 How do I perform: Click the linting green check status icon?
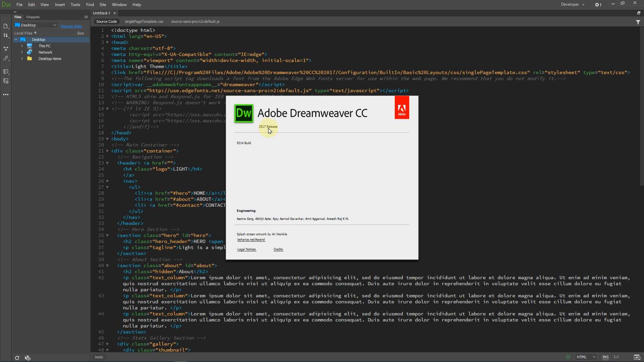[x=568, y=357]
